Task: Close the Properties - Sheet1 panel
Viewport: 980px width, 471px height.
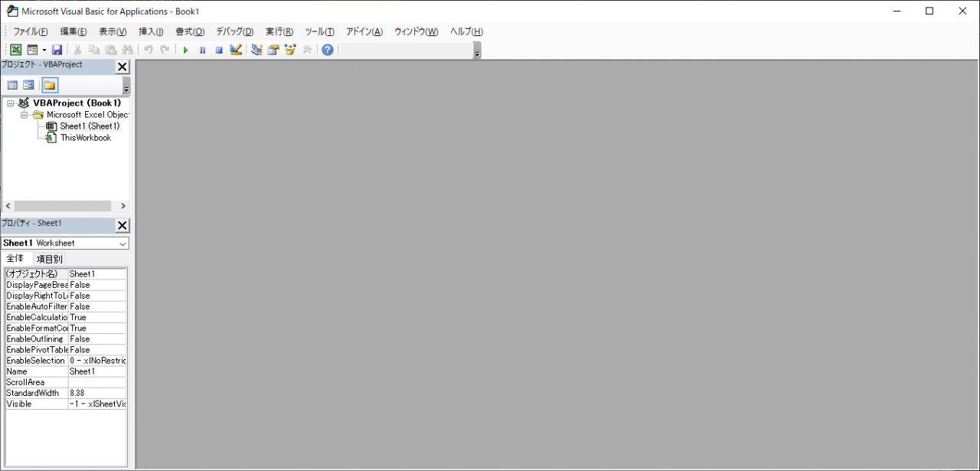Action: [x=122, y=225]
